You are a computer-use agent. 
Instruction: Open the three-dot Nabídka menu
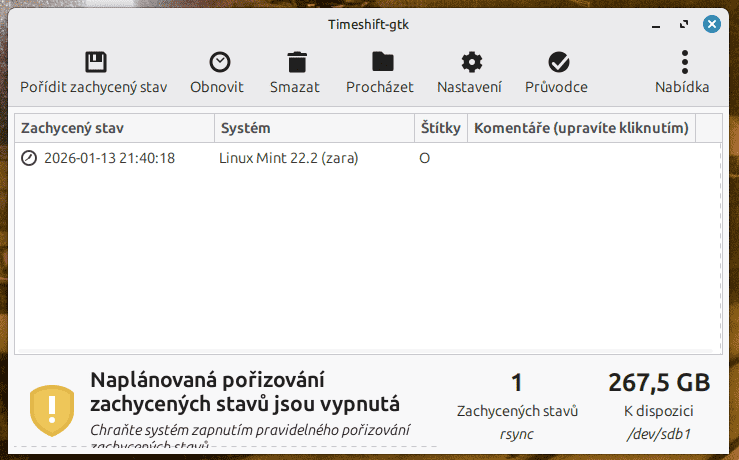click(685, 62)
